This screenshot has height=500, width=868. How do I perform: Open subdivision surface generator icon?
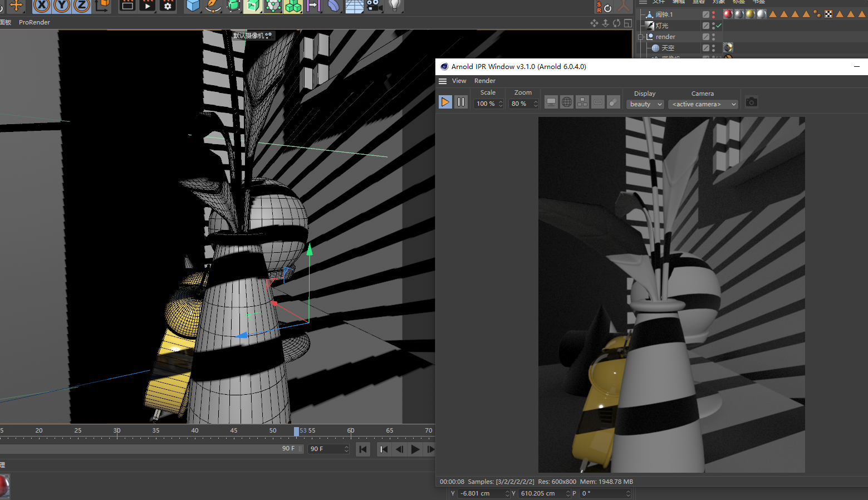pyautogui.click(x=233, y=6)
